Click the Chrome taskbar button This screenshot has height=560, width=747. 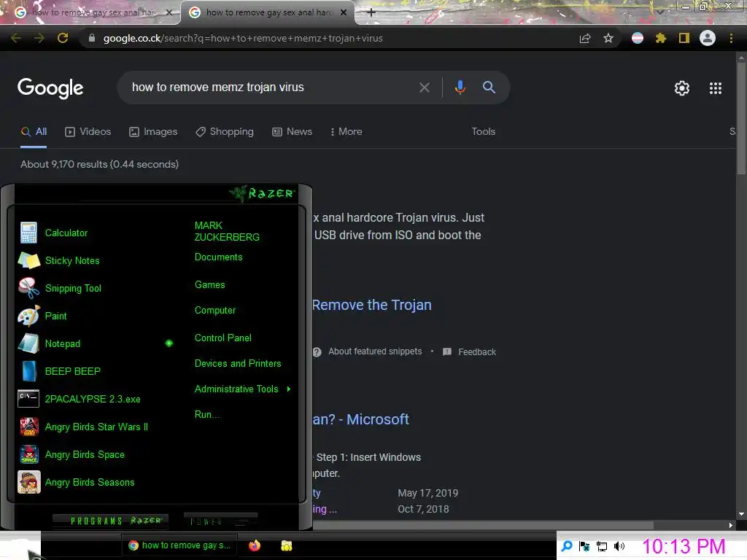click(x=179, y=545)
